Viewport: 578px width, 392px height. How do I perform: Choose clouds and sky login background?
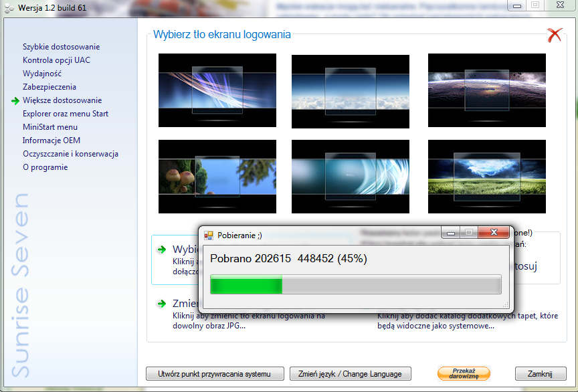tap(350, 92)
